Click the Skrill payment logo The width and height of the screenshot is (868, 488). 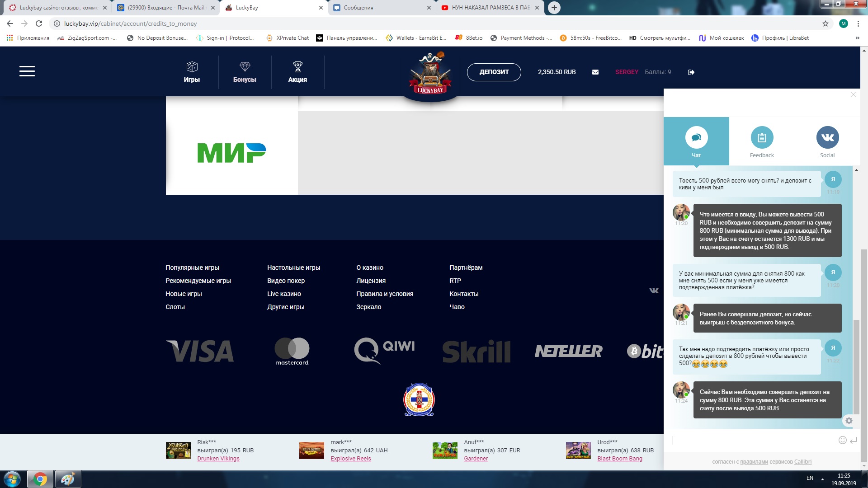[x=476, y=352]
